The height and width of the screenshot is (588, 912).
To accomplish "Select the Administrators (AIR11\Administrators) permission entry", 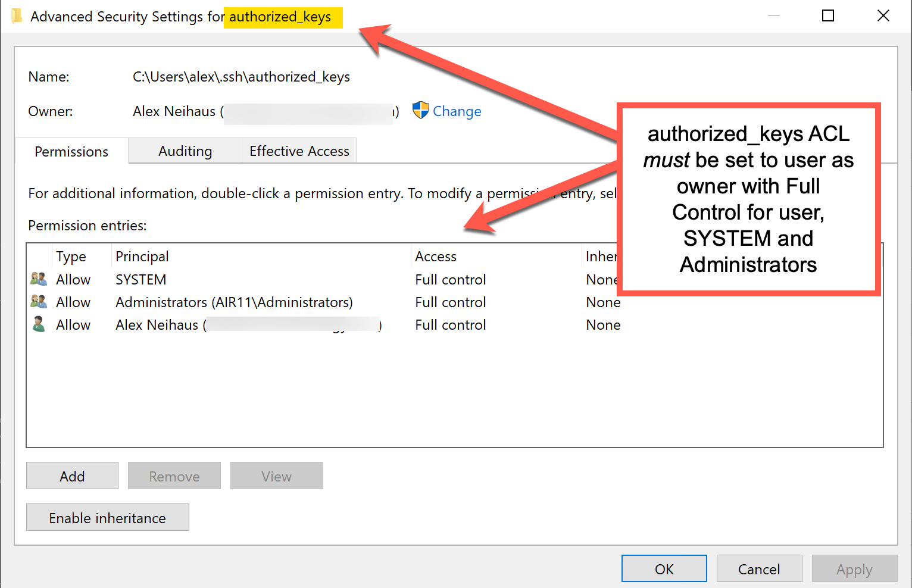I will [x=233, y=302].
